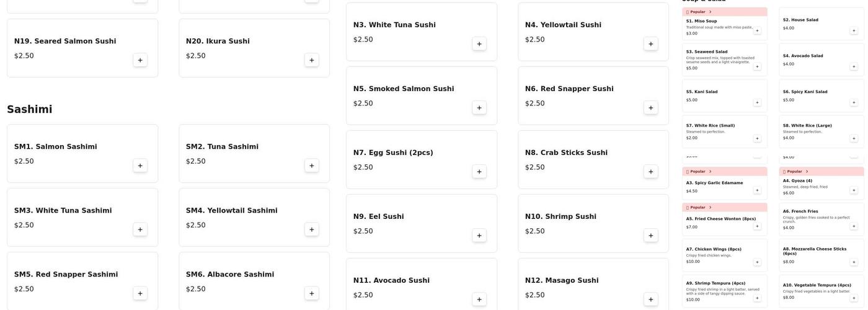
Task: Click the SM5 Red Snapper Sashimi title
Action: pos(66,275)
